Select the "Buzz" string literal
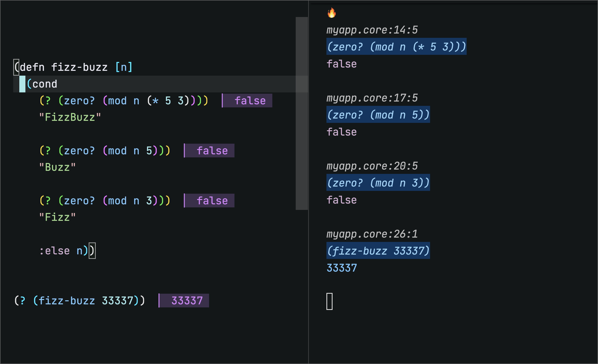598x364 pixels. point(57,167)
